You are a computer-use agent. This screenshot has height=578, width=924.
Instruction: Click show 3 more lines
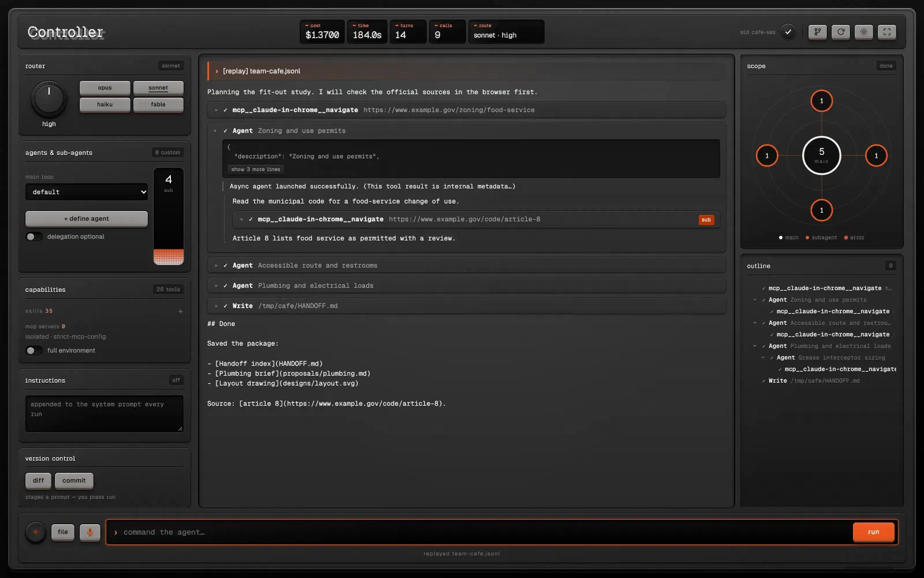[255, 169]
